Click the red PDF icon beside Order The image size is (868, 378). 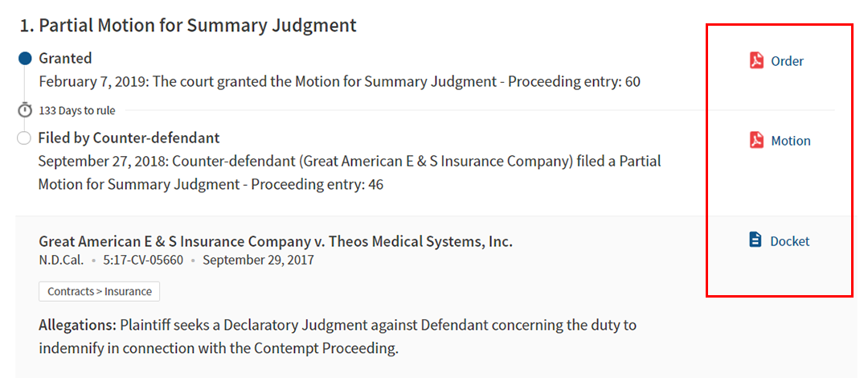[x=756, y=60]
